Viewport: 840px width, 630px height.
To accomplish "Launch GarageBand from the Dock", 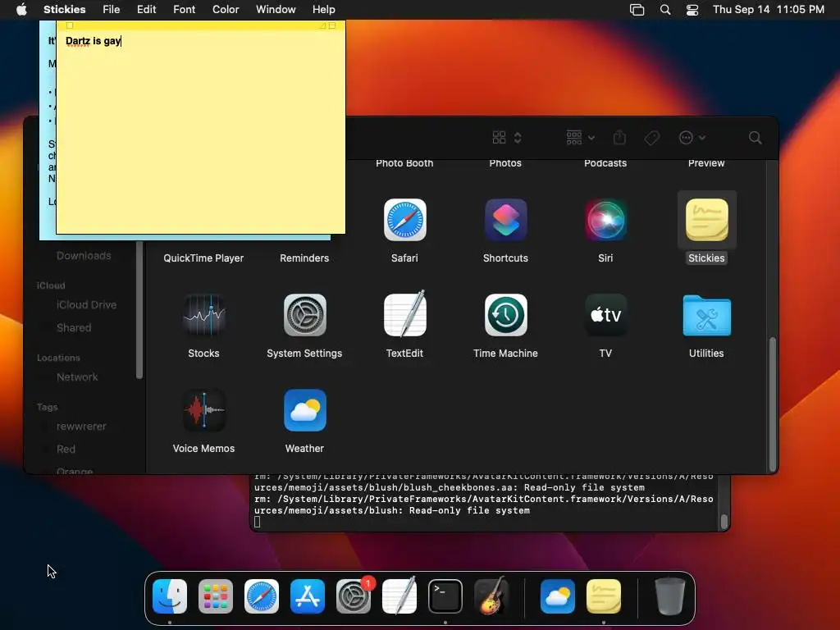I will pyautogui.click(x=491, y=596).
